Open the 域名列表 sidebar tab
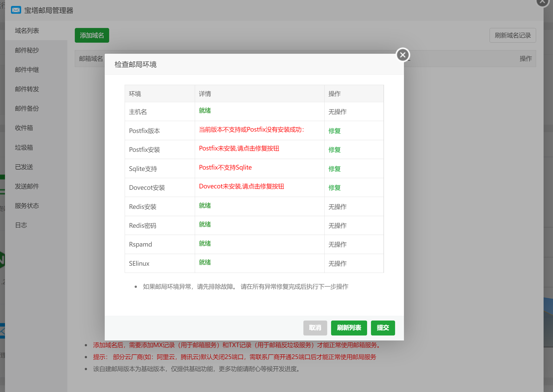The height and width of the screenshot is (392, 553). [x=27, y=30]
